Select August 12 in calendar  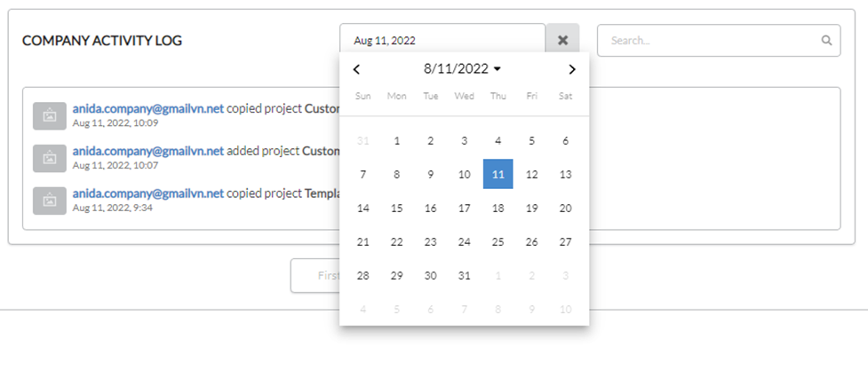pos(531,174)
